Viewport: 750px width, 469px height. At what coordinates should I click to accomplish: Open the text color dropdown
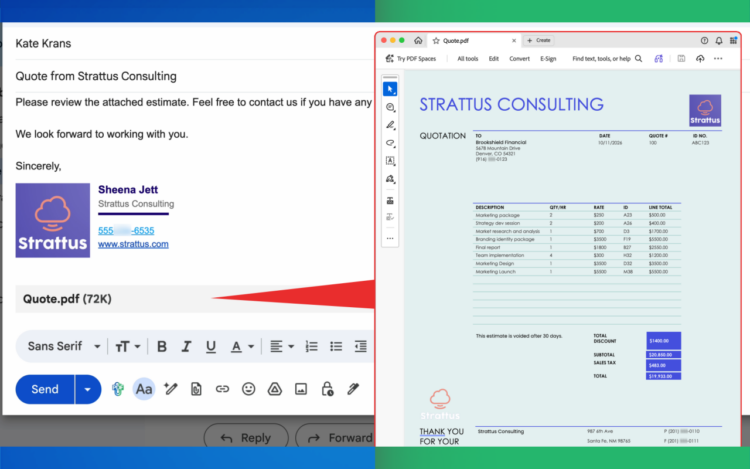(242, 347)
